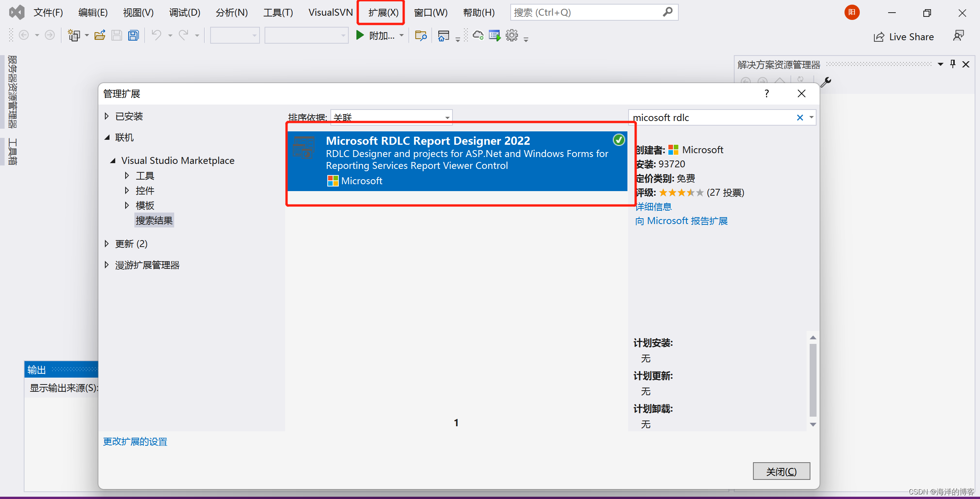
Task: Open the 帮助(H) menu
Action: [479, 13]
